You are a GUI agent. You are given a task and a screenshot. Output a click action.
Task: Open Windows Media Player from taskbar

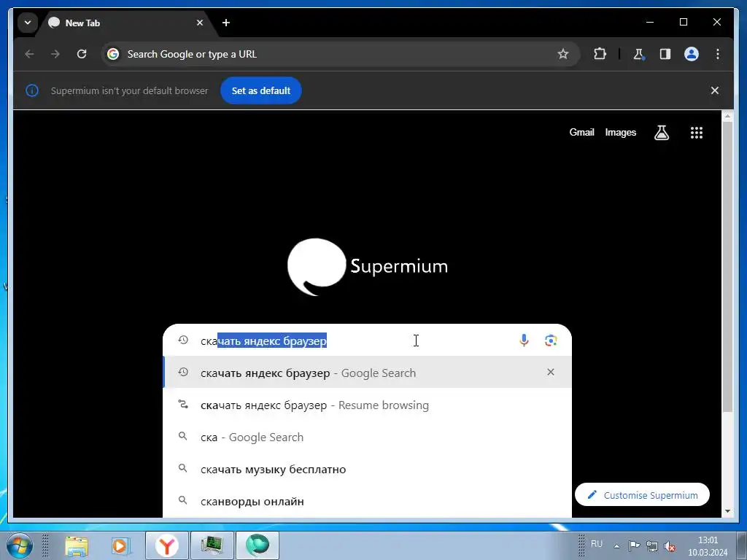point(120,545)
